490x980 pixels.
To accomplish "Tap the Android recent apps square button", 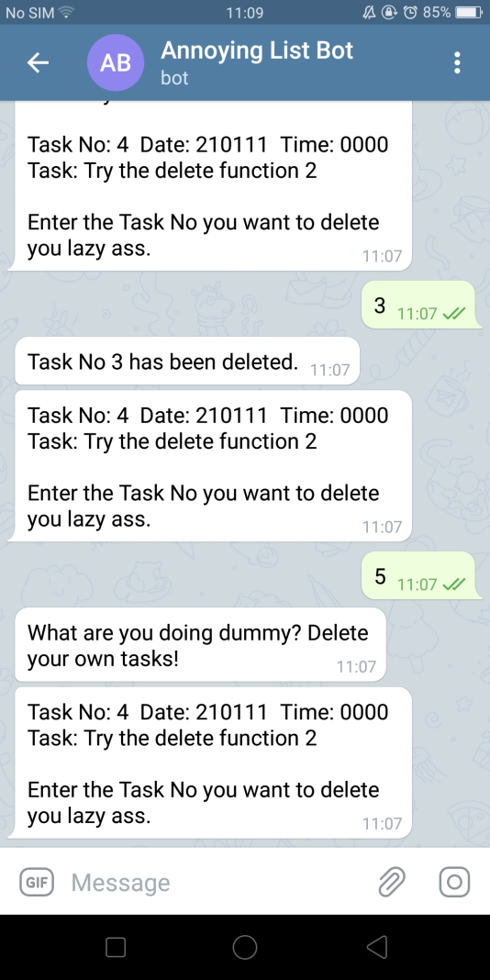I will tap(116, 947).
